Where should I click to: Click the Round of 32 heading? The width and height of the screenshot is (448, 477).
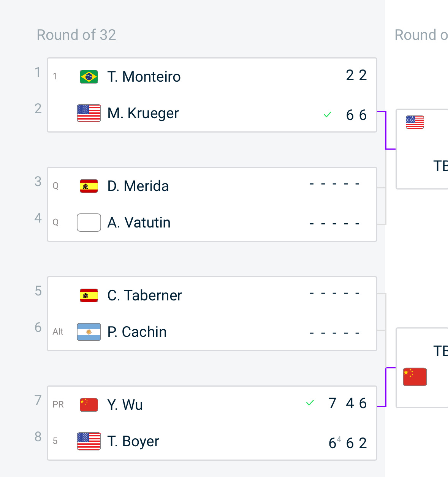click(x=76, y=35)
